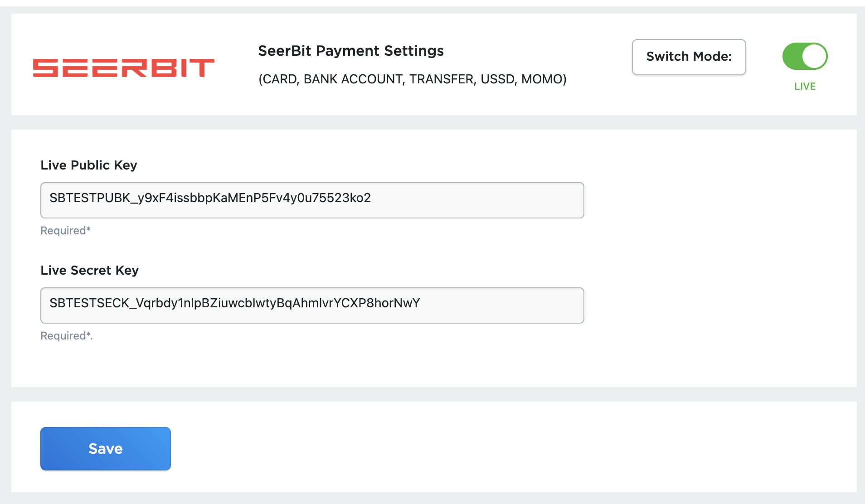This screenshot has height=504, width=865.
Task: Click the Live Public Key label
Action: coord(89,165)
